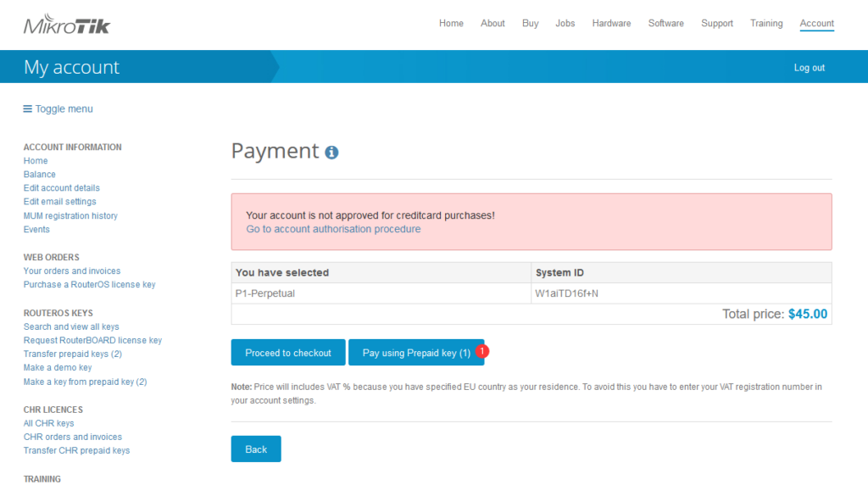Click the Log out link
This screenshot has width=868, height=485.
point(810,68)
